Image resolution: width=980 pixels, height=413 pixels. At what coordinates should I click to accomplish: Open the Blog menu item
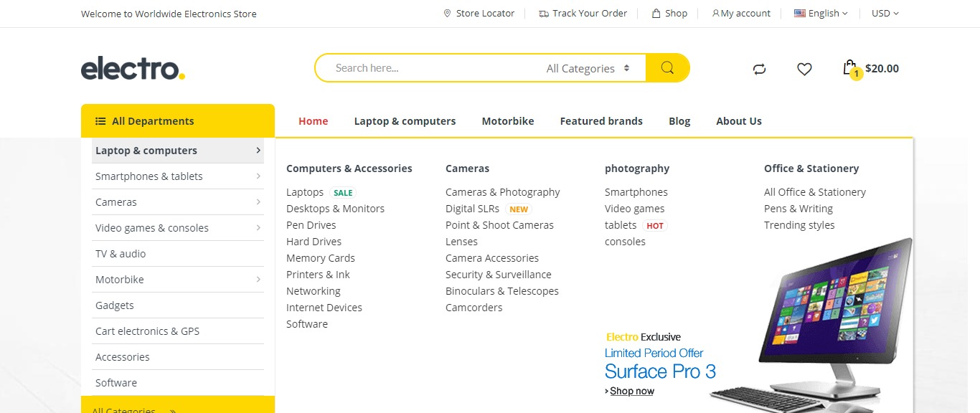pyautogui.click(x=679, y=121)
